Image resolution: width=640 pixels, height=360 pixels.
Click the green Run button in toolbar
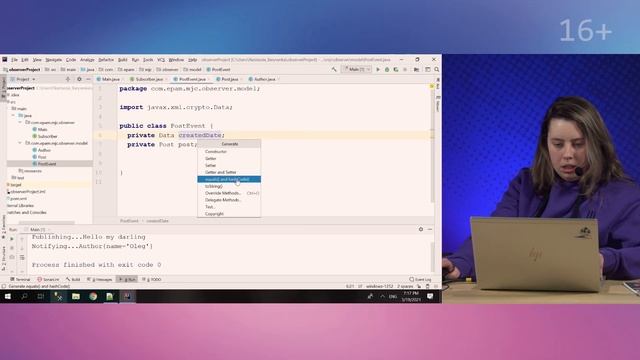[378, 70]
